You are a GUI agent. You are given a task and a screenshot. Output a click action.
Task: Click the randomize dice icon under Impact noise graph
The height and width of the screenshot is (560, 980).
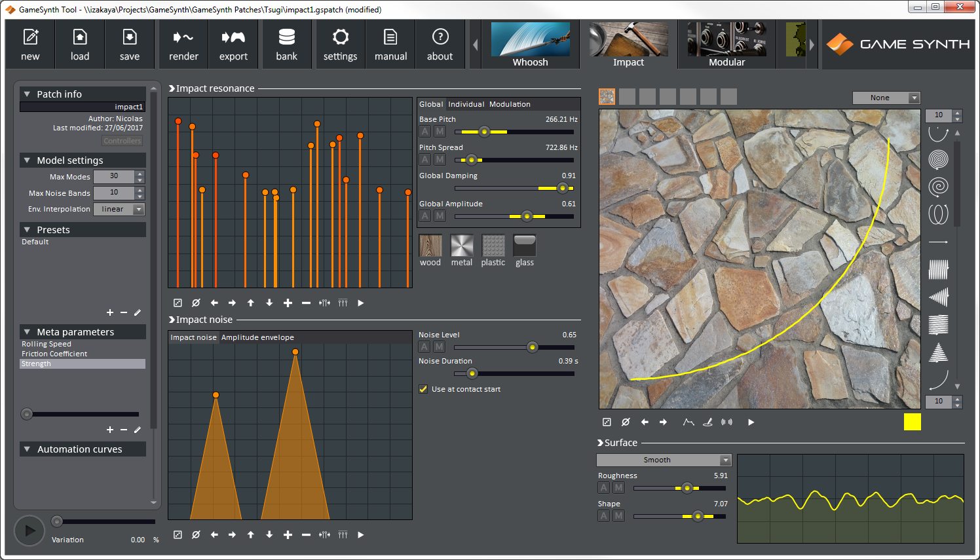pos(178,534)
